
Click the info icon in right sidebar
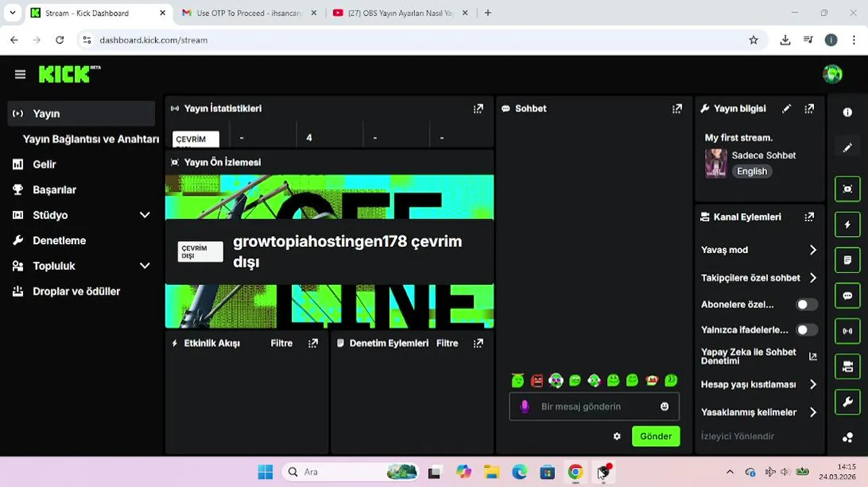coord(847,112)
